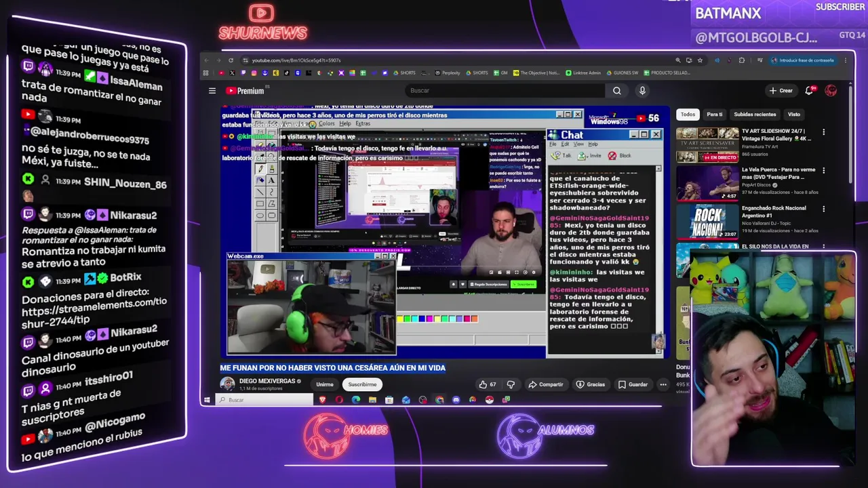Select the Subidas recientes filter chip

755,115
